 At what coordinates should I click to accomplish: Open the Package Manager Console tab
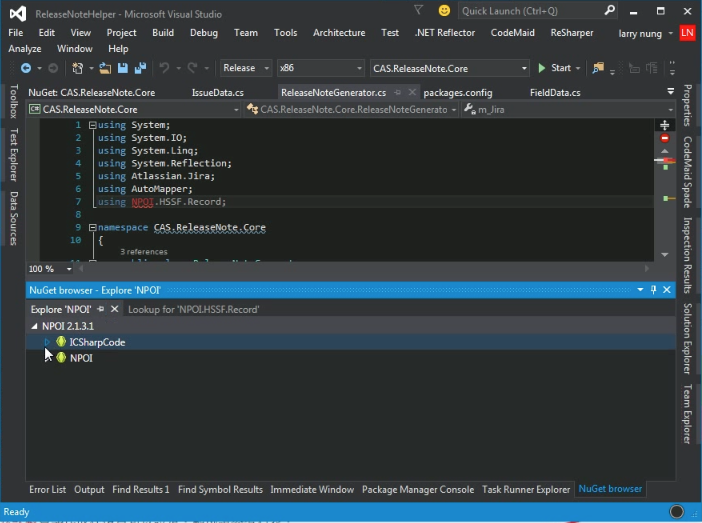point(418,489)
